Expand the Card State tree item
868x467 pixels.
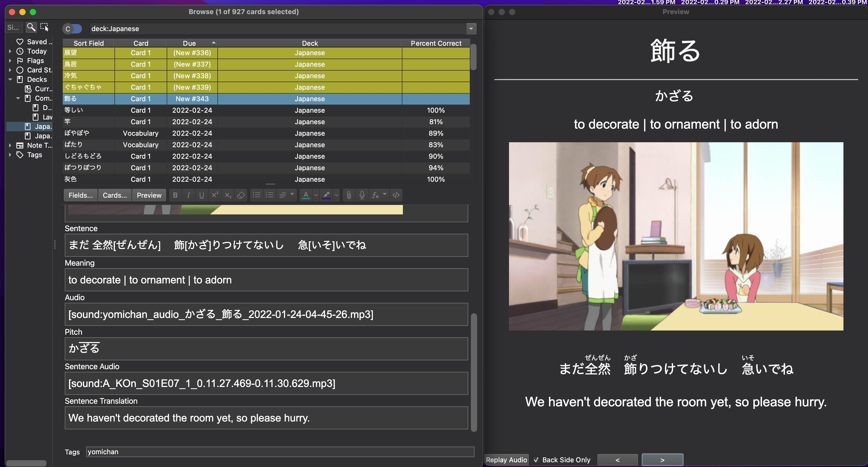[x=10, y=70]
